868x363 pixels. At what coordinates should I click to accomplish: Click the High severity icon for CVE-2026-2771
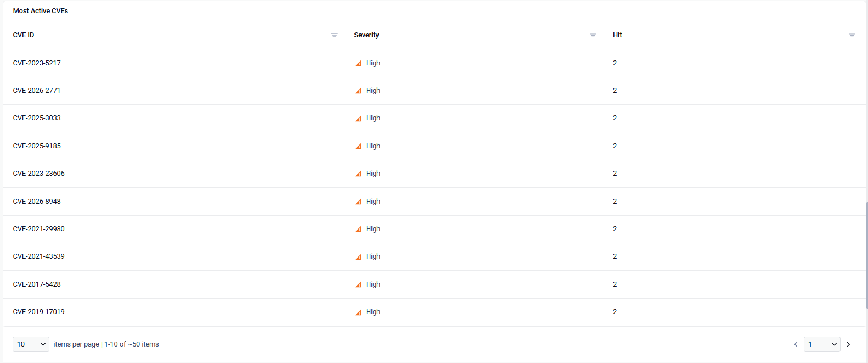pyautogui.click(x=358, y=91)
